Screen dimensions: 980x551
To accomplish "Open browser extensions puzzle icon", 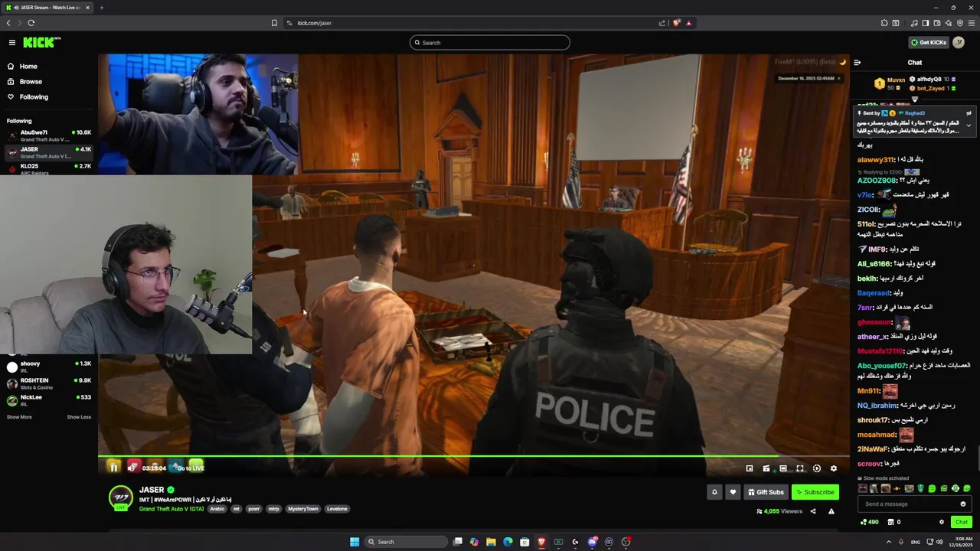I will click(884, 23).
